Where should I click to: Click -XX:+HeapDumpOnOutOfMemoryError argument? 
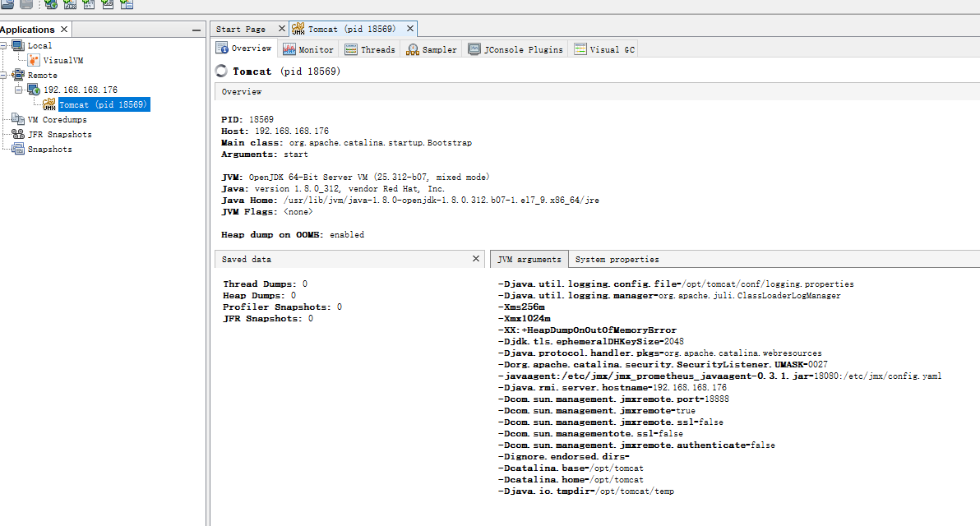pos(588,330)
